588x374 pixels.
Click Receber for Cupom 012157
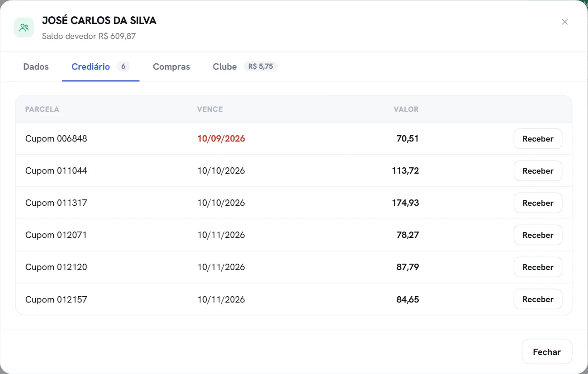[x=538, y=299]
